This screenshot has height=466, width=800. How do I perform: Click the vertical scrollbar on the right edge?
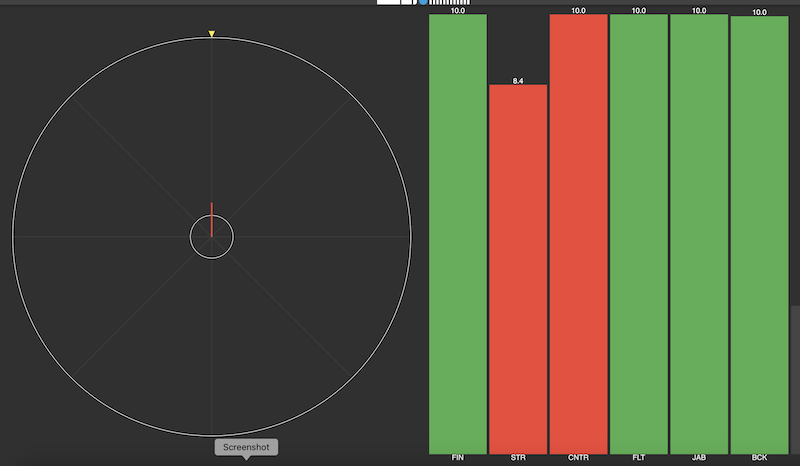[x=795, y=380]
